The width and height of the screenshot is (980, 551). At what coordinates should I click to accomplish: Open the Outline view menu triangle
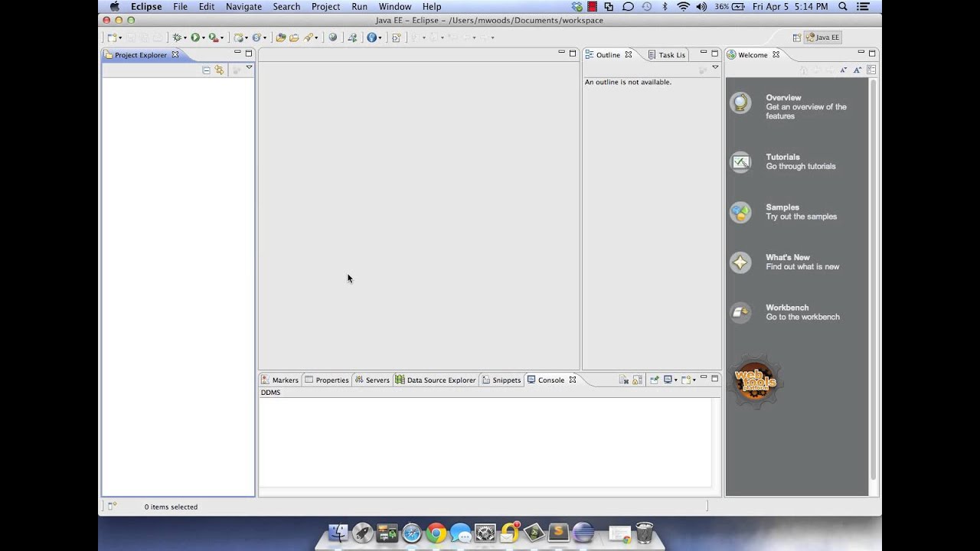[x=715, y=67]
